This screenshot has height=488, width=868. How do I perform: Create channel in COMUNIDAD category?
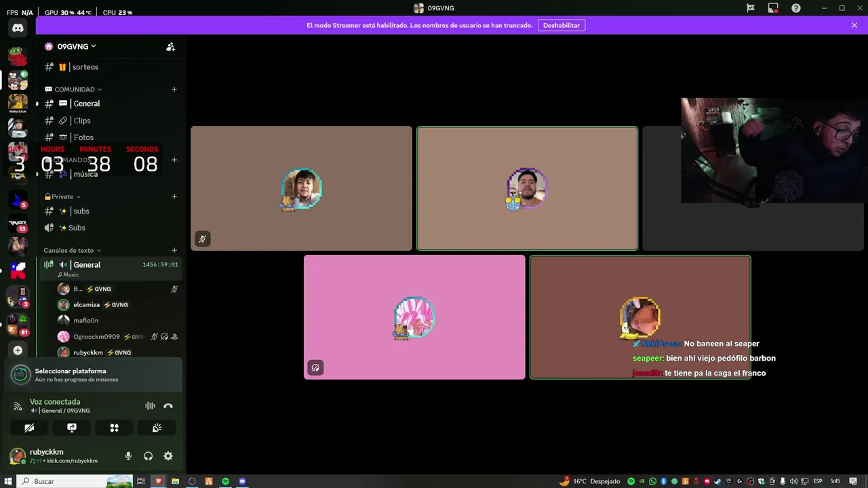[x=174, y=89]
